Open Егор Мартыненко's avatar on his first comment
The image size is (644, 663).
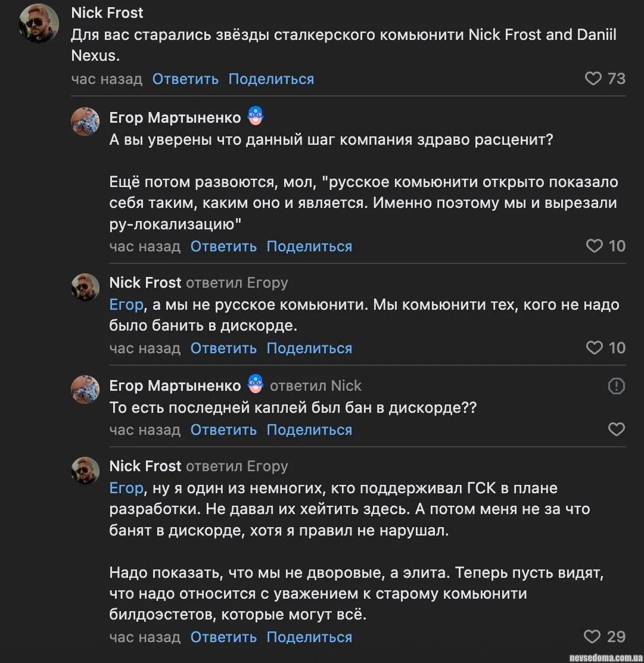(x=85, y=122)
